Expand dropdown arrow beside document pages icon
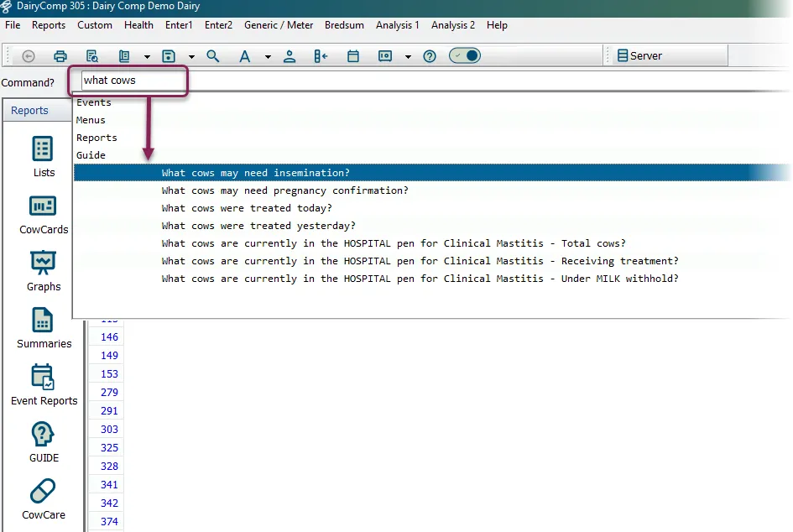The image size is (793, 532). pos(147,56)
